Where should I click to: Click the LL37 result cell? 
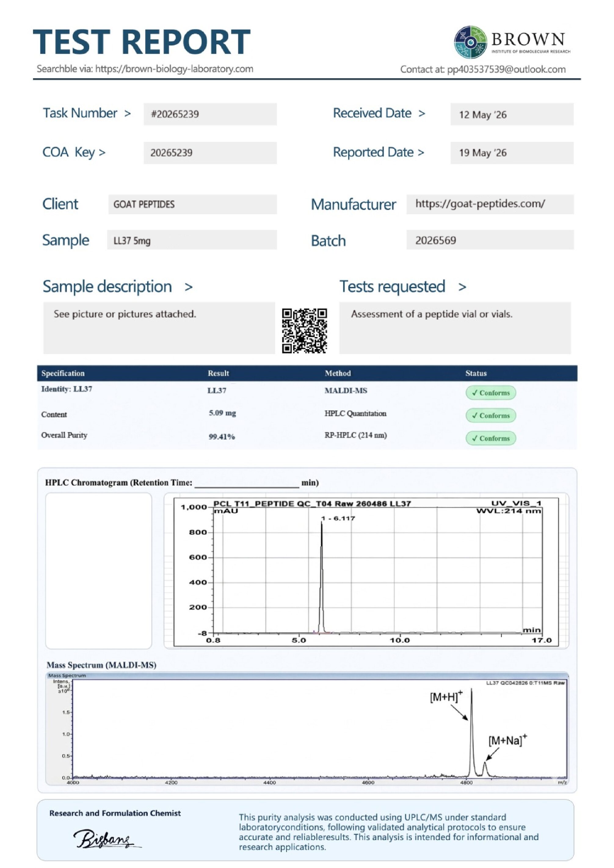tap(217, 391)
